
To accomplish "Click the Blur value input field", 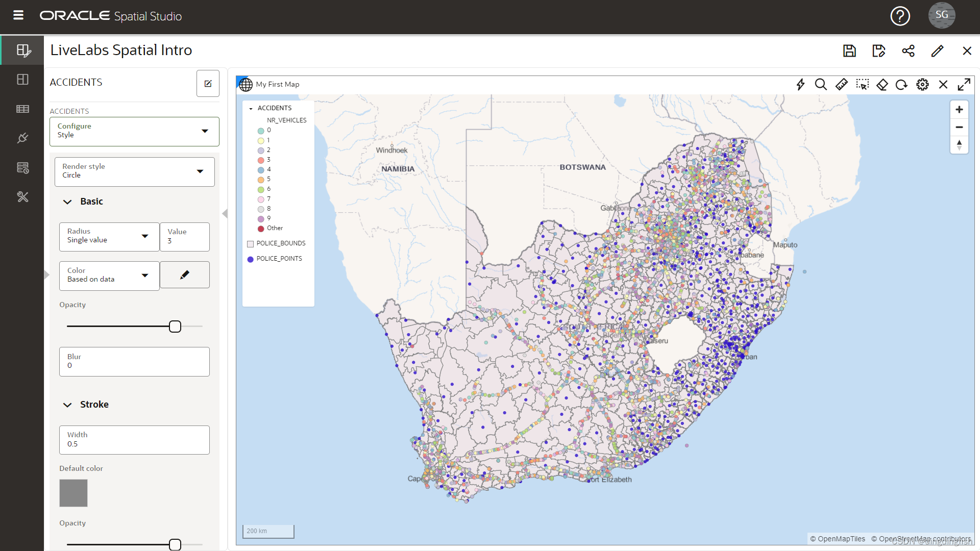I will click(x=134, y=362).
